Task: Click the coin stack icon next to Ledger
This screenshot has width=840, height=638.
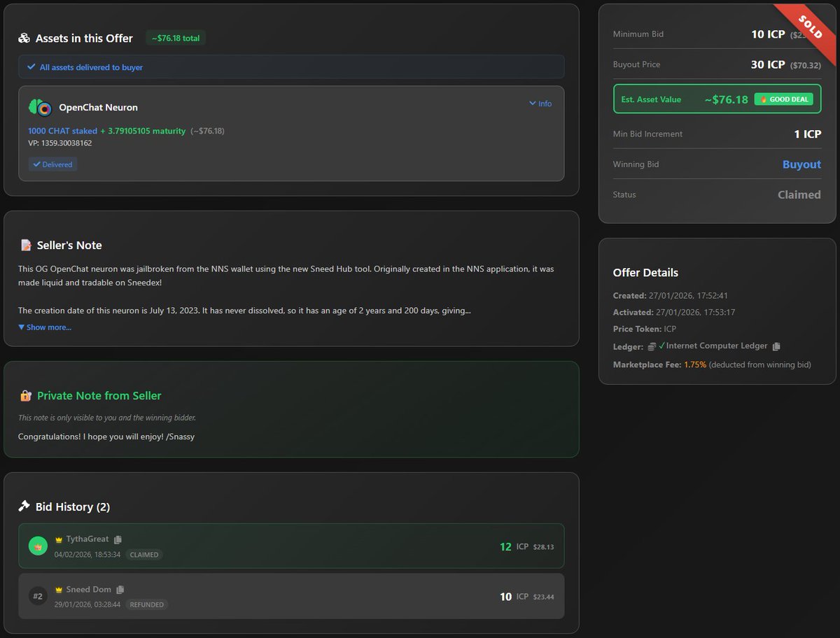Action: (652, 346)
